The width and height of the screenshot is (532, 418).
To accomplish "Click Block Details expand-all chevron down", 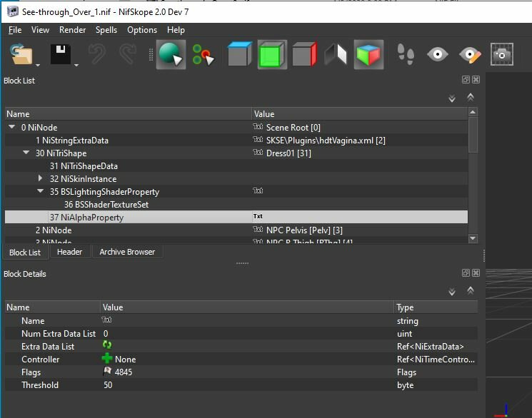I will click(x=452, y=292).
